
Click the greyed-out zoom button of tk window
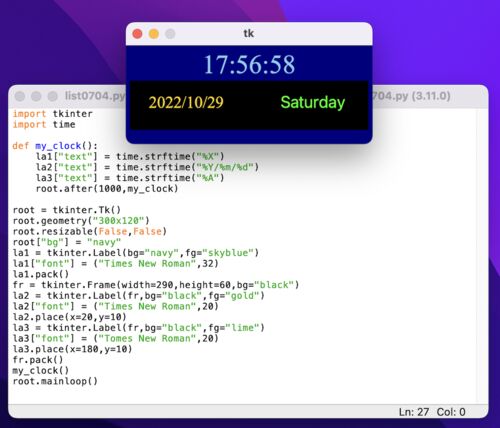coord(170,34)
